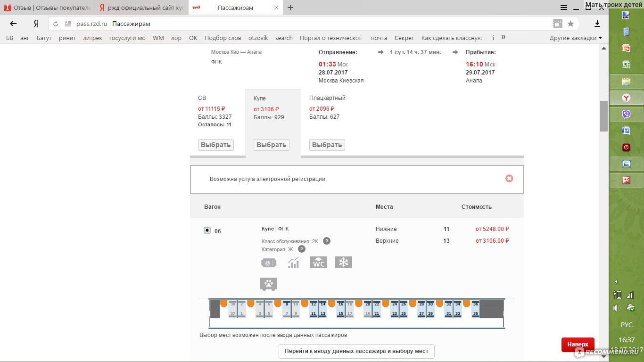Click the Yandex 'Я' home icon
The height and width of the screenshot is (362, 644).
36,24
